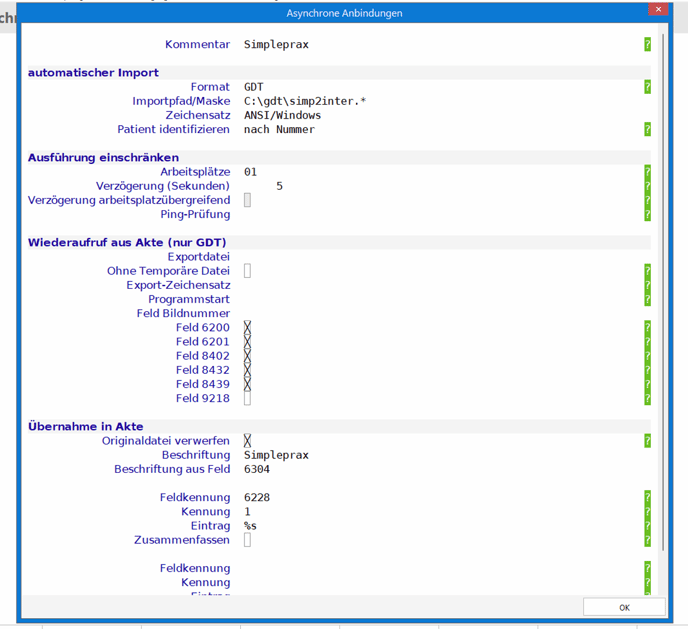
Task: Toggle Originaldatei verwerfen checkbox
Action: [x=247, y=441]
